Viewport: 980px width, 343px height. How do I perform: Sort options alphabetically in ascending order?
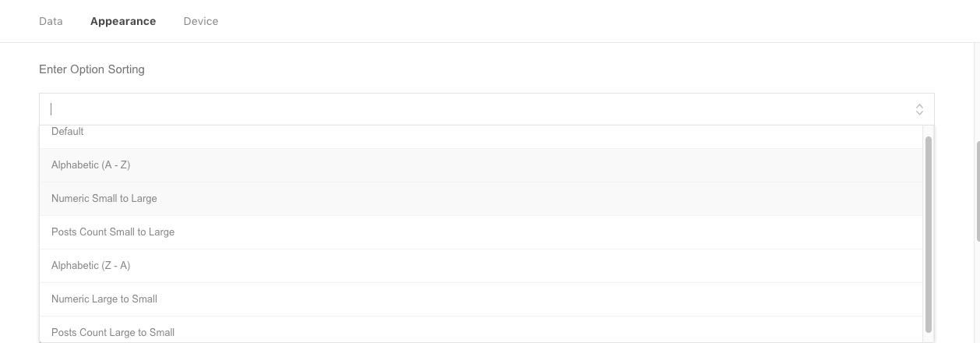point(91,165)
